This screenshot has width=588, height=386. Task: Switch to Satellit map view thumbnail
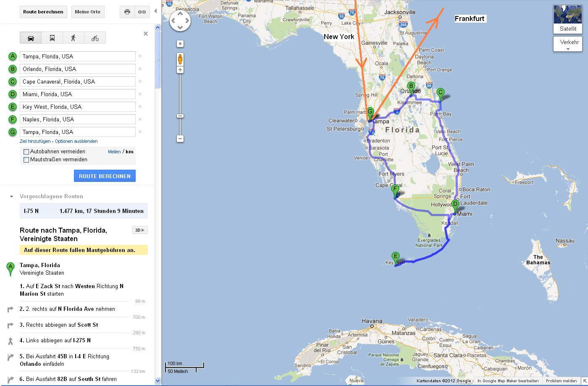click(568, 19)
